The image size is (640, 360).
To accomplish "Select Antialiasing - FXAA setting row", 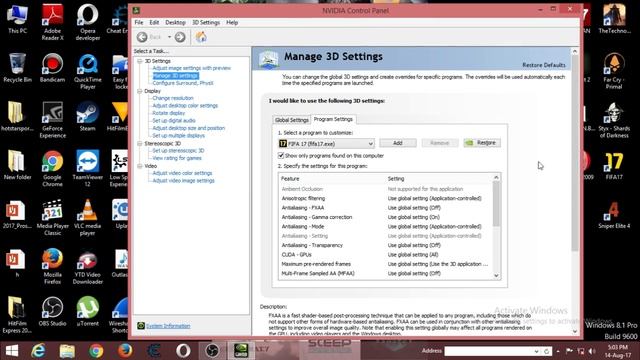I will [386, 208].
